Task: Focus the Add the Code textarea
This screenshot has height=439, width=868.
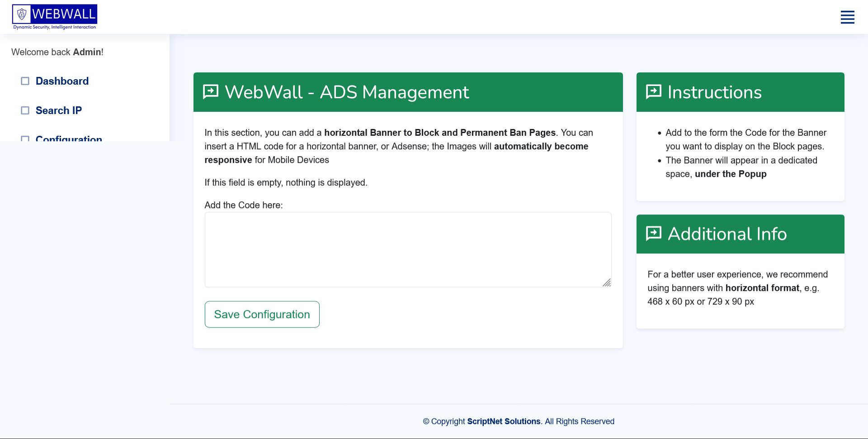Action: (x=408, y=250)
